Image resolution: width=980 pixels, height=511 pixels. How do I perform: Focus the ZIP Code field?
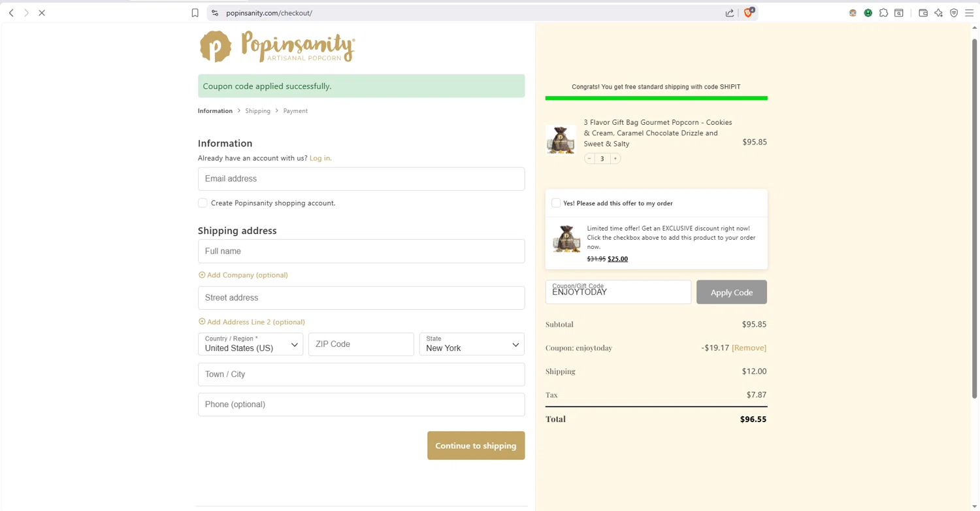click(361, 344)
